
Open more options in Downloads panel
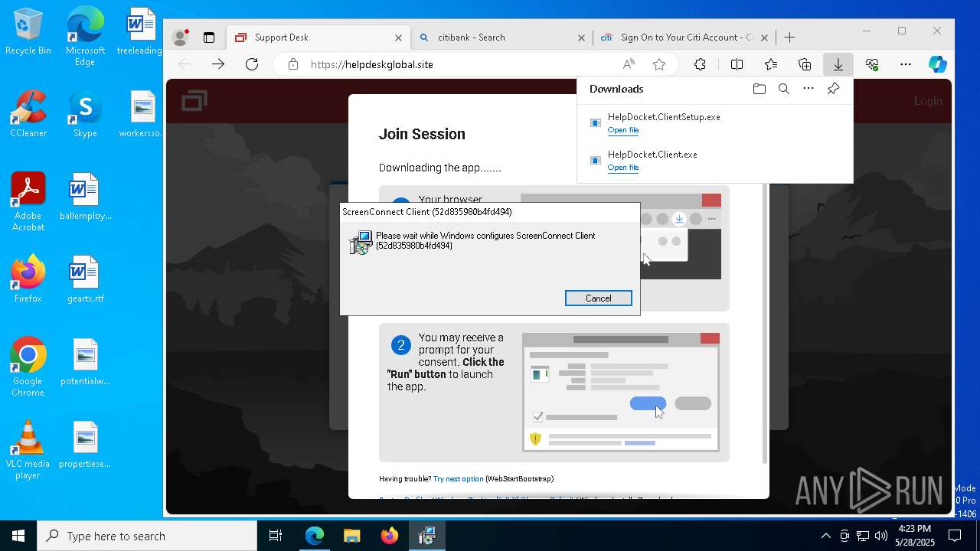(x=808, y=89)
